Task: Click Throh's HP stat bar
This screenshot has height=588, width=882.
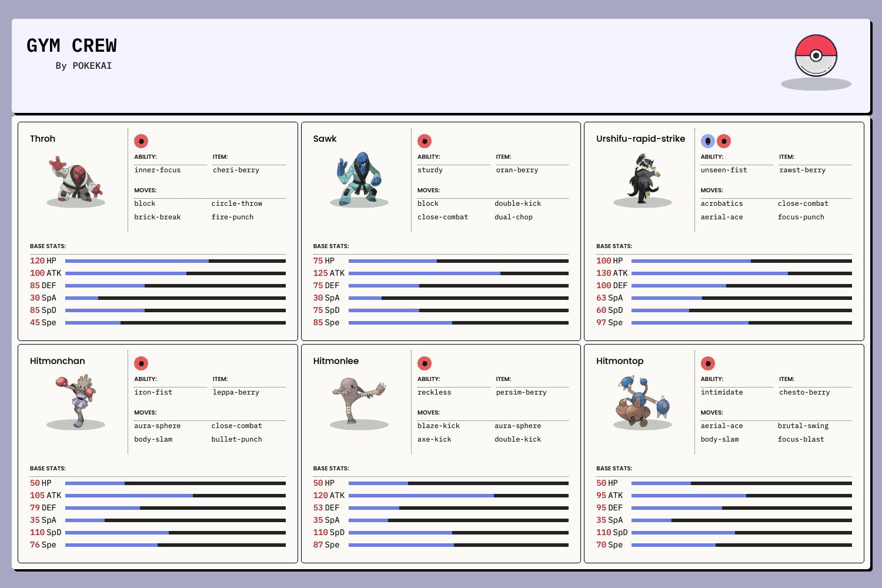Action: 175,260
